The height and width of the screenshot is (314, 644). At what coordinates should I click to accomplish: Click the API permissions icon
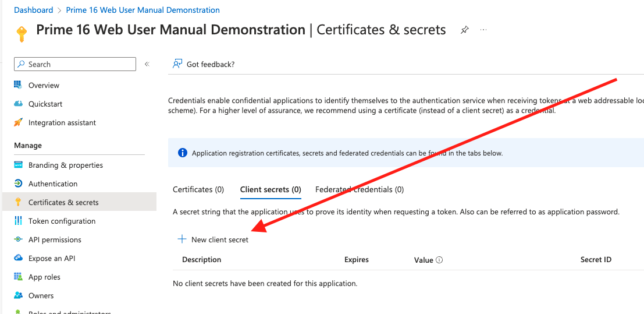coord(17,239)
